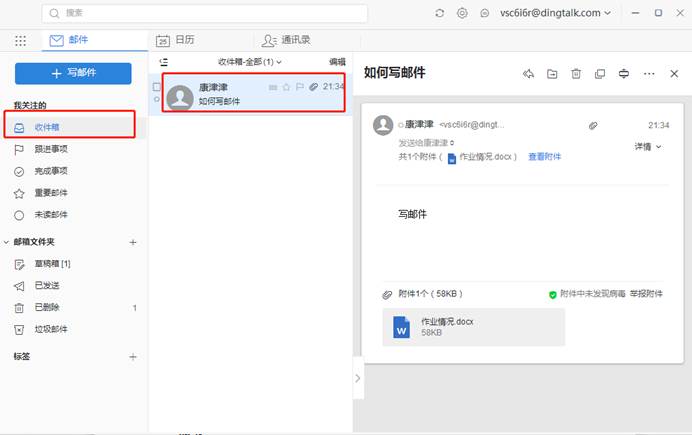The image size is (692, 435).
Task: Open the 收件箱-全部 filter dropdown
Action: click(250, 62)
